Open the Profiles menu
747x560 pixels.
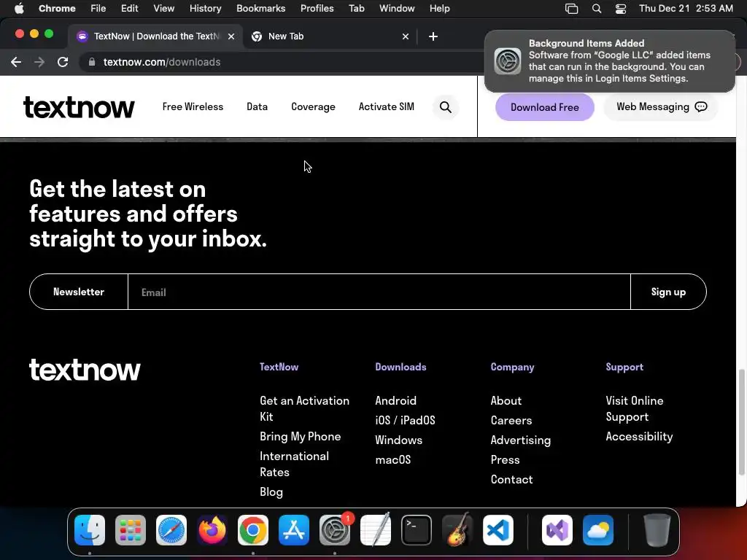pyautogui.click(x=317, y=8)
